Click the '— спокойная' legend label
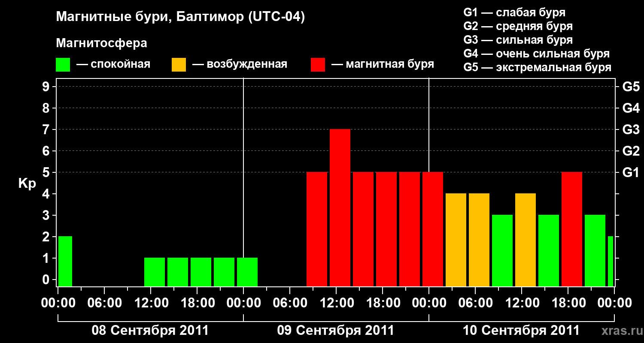 (113, 64)
